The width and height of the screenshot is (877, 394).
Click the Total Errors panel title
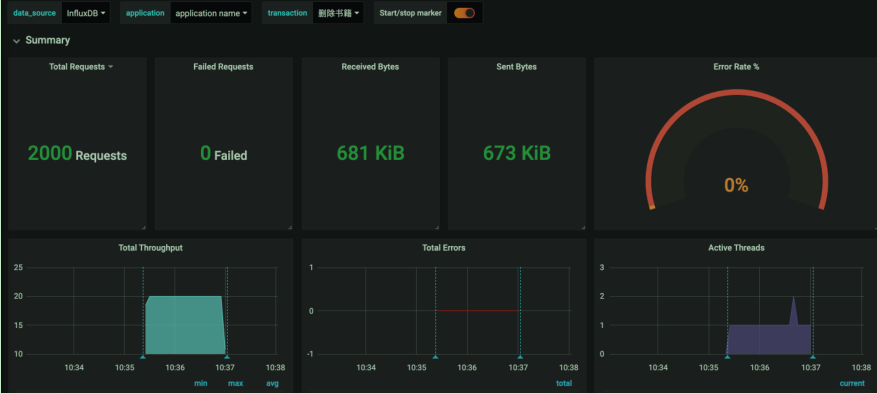click(x=444, y=247)
